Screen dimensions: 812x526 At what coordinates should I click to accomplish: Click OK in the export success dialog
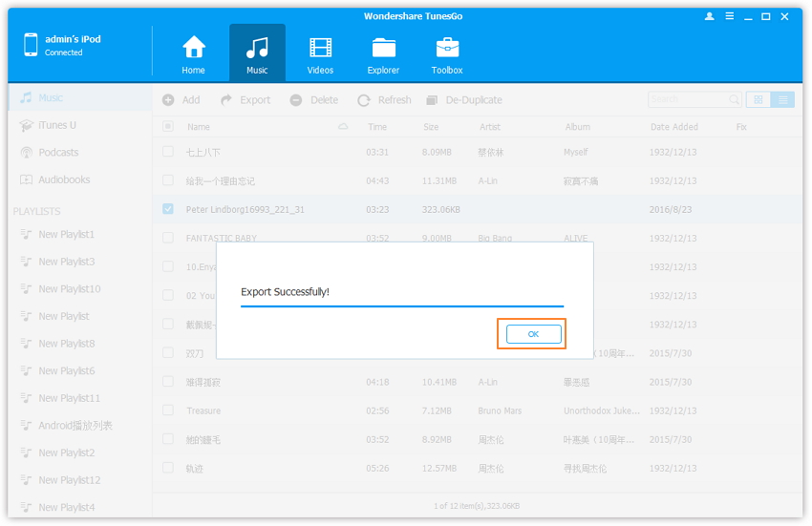pyautogui.click(x=533, y=333)
